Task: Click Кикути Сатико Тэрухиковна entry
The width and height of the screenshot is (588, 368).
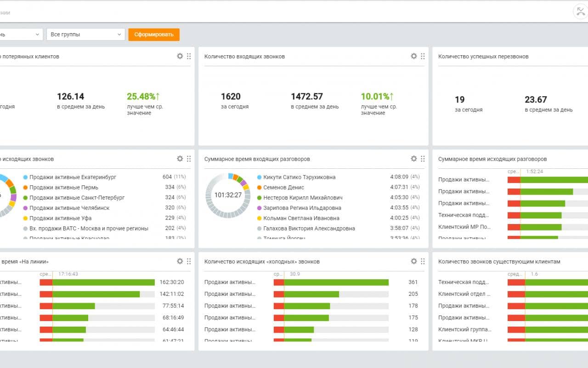Action: [299, 177]
